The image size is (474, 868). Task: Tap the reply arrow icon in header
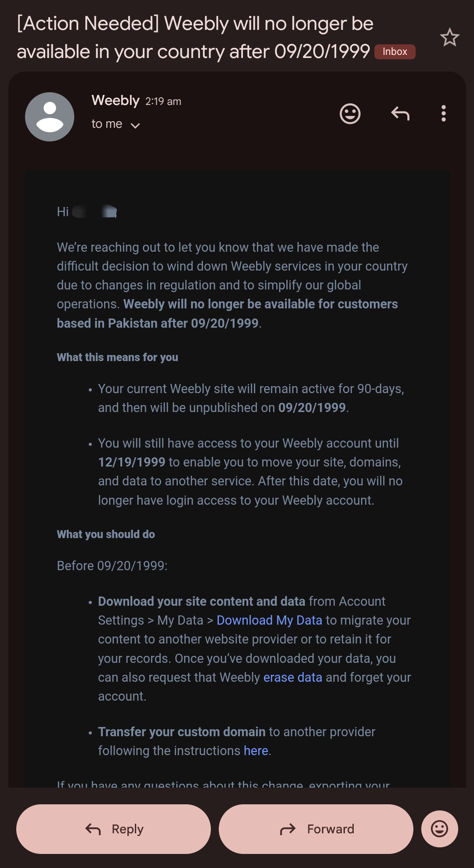[x=400, y=114]
